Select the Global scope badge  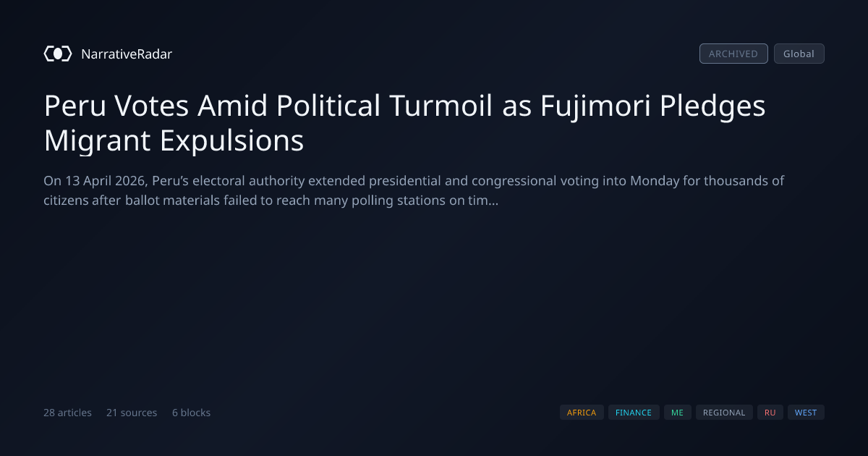coord(799,54)
